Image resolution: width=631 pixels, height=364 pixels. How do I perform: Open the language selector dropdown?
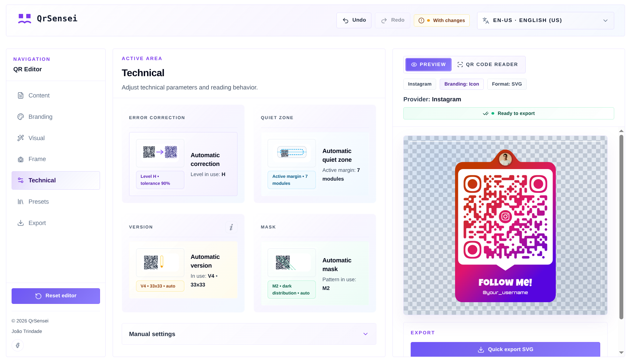click(545, 20)
